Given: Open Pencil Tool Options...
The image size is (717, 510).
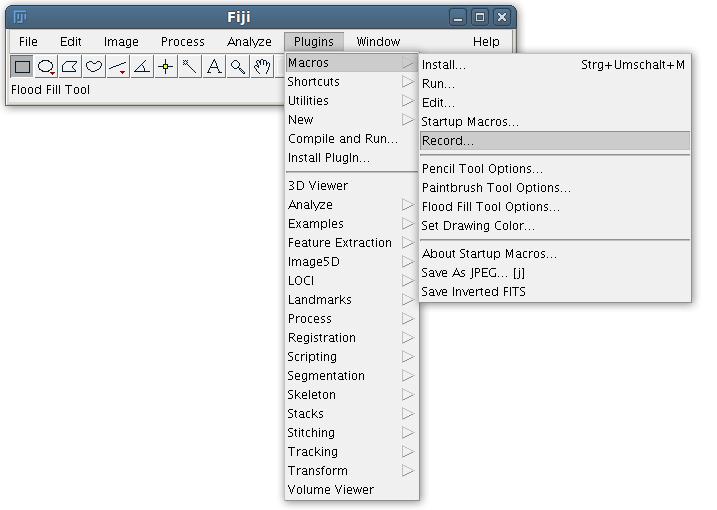Looking at the screenshot, I should (555, 169).
